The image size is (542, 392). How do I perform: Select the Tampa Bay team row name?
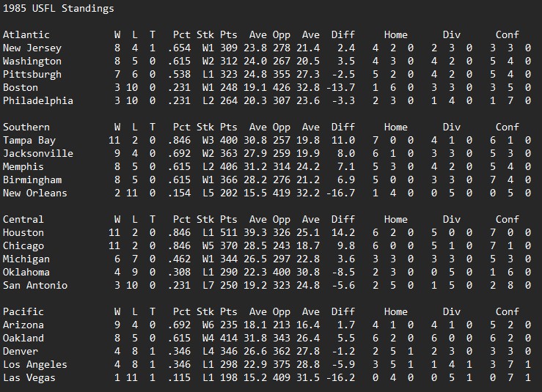coord(29,140)
